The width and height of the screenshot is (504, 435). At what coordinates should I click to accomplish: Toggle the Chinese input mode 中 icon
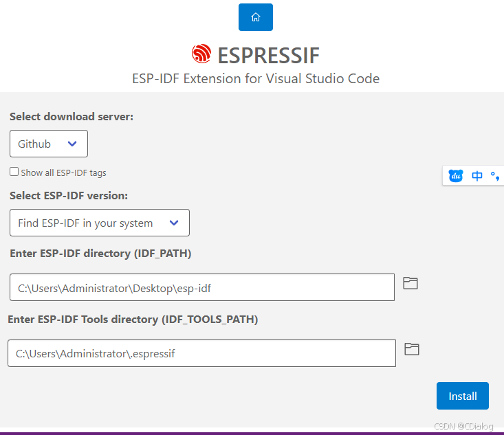click(x=477, y=176)
